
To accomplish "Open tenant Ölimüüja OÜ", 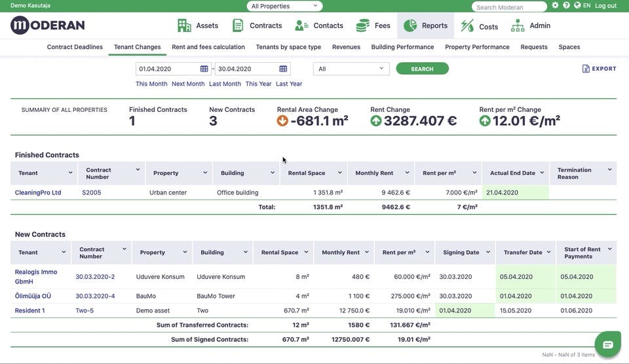I will pyautogui.click(x=33, y=296).
